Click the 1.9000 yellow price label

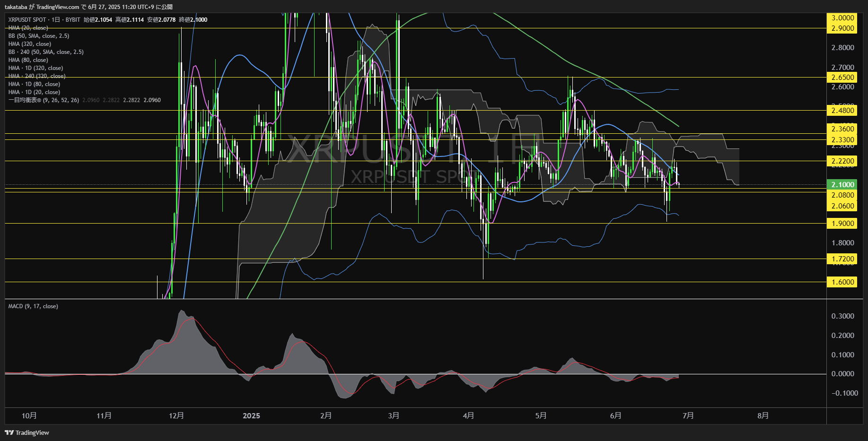[x=842, y=224]
